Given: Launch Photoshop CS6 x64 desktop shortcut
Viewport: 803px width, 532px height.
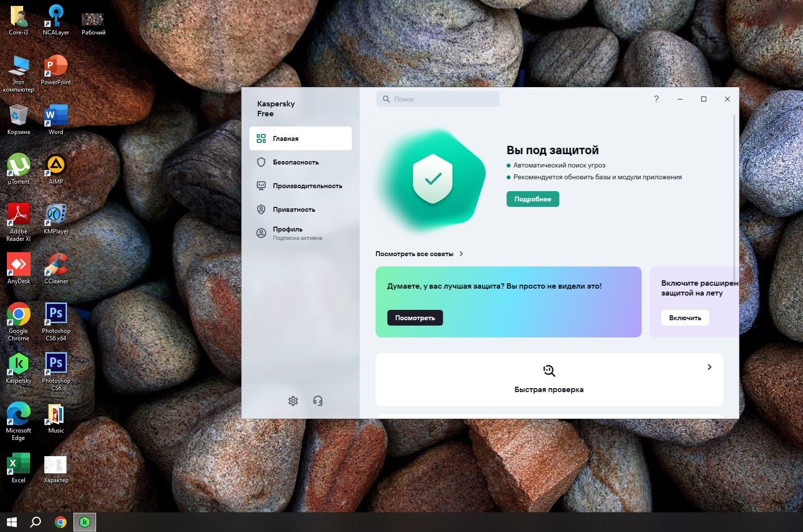Looking at the screenshot, I should click(56, 322).
